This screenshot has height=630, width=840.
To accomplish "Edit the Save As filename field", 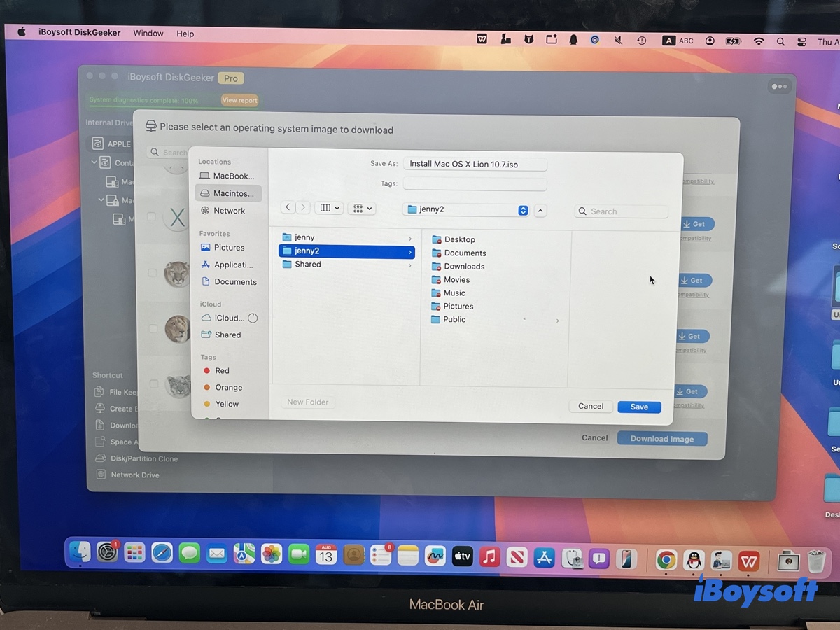I will pyautogui.click(x=475, y=164).
